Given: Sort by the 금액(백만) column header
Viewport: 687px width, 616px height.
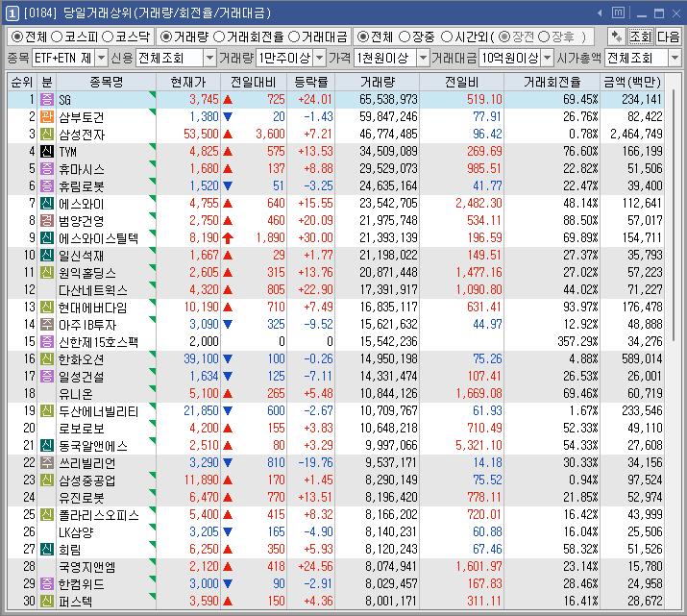Looking at the screenshot, I should coord(632,82).
